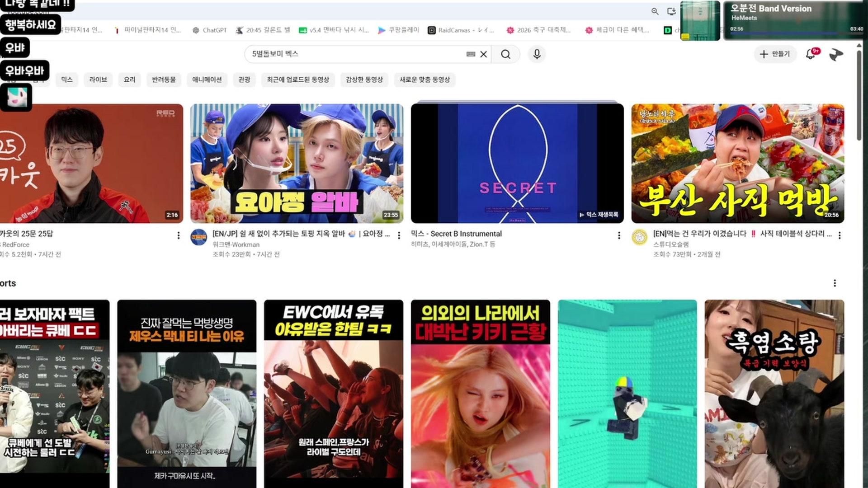Open the 스튜디오슬램 channel avatar

click(640, 237)
